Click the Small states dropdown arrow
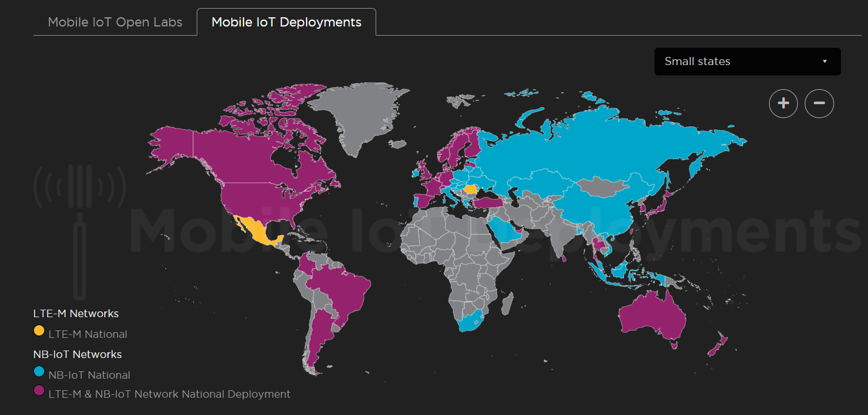The image size is (868, 415). [824, 61]
